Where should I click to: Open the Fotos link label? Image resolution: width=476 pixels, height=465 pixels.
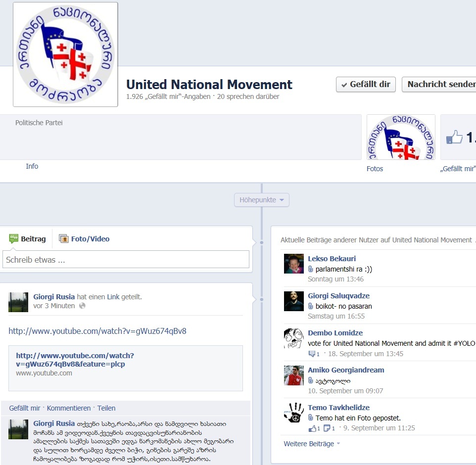pos(375,169)
